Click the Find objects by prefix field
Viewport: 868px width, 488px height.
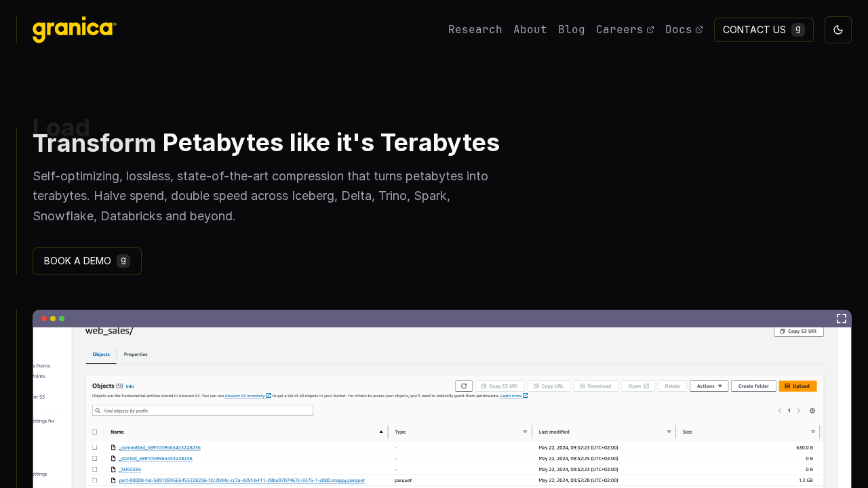pyautogui.click(x=203, y=411)
